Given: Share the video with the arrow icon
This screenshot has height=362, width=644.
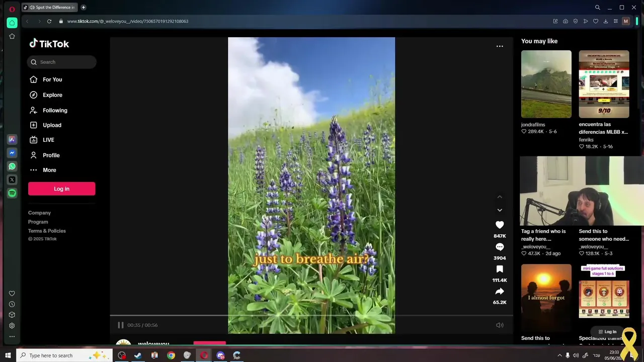Looking at the screenshot, I should pos(500,291).
